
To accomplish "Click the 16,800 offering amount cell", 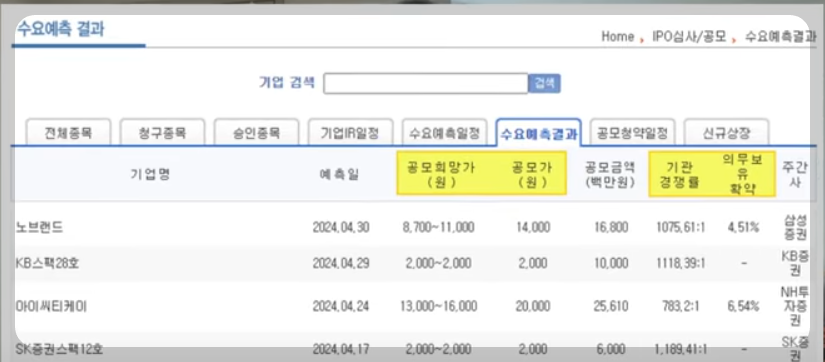I will pos(610,227).
